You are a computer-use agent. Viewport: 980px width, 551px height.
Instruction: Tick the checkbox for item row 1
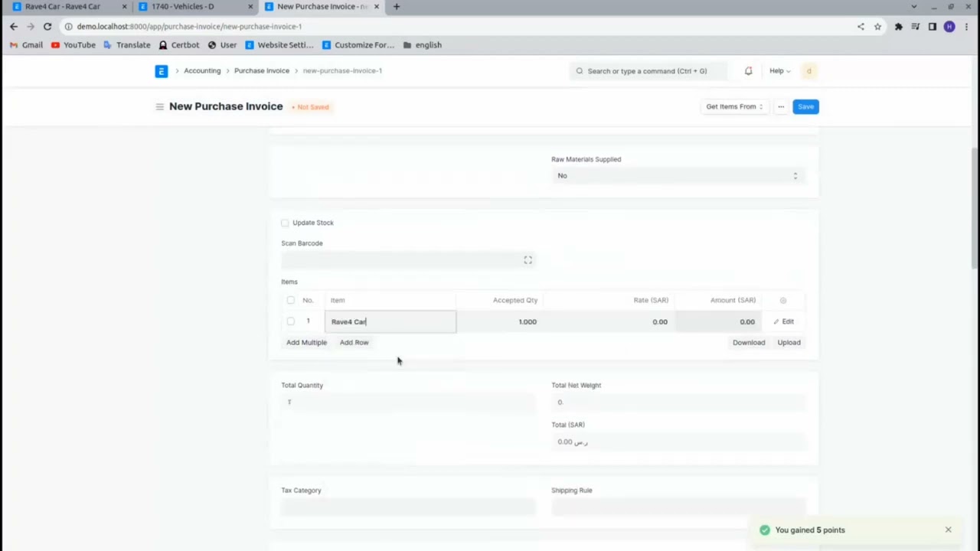290,321
